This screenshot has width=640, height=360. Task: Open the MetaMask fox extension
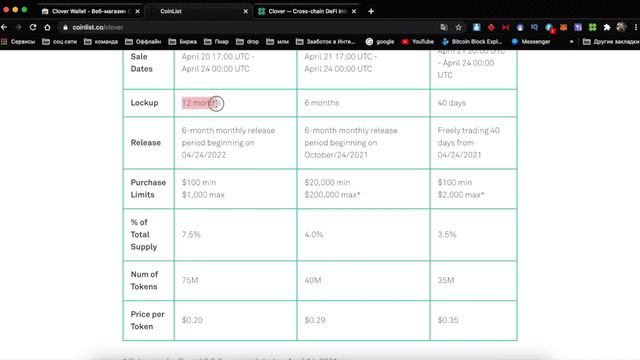pyautogui.click(x=564, y=27)
